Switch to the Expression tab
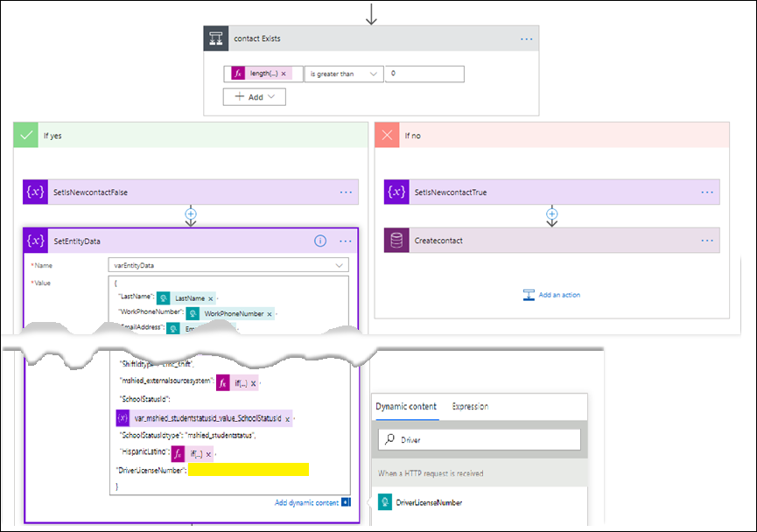The width and height of the screenshot is (757, 532). coord(470,407)
